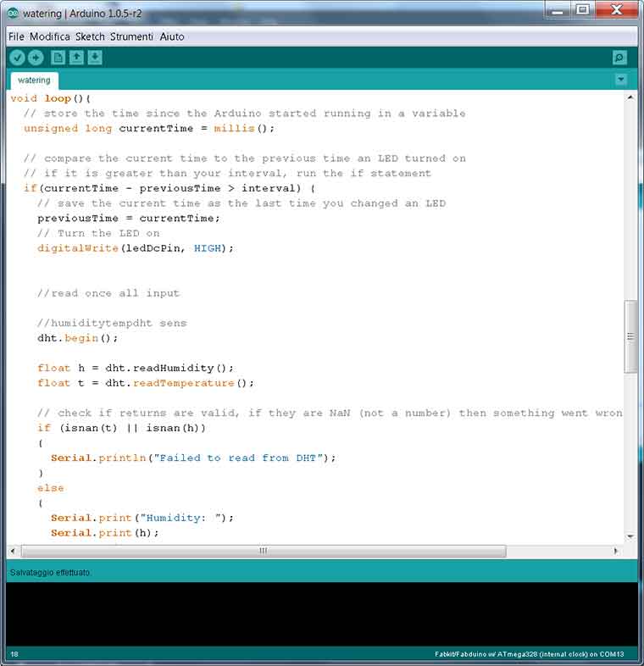This screenshot has height=666, width=644.
Task: Open the tab options dropdown arrow
Action: click(x=620, y=80)
